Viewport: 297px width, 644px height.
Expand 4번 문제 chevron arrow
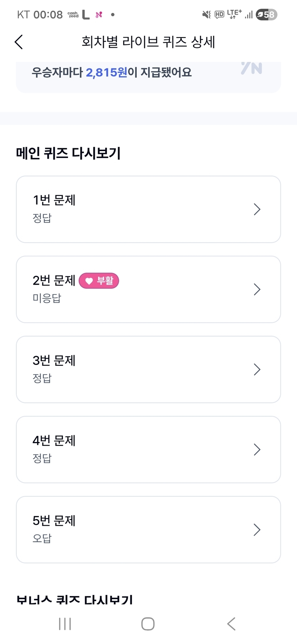[257, 450]
